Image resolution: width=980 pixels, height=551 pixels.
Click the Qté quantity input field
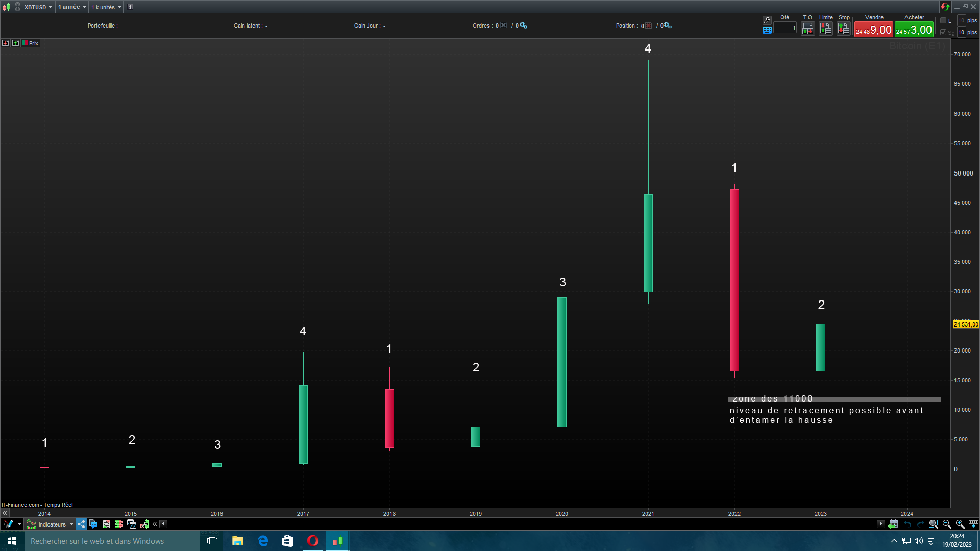[785, 28]
